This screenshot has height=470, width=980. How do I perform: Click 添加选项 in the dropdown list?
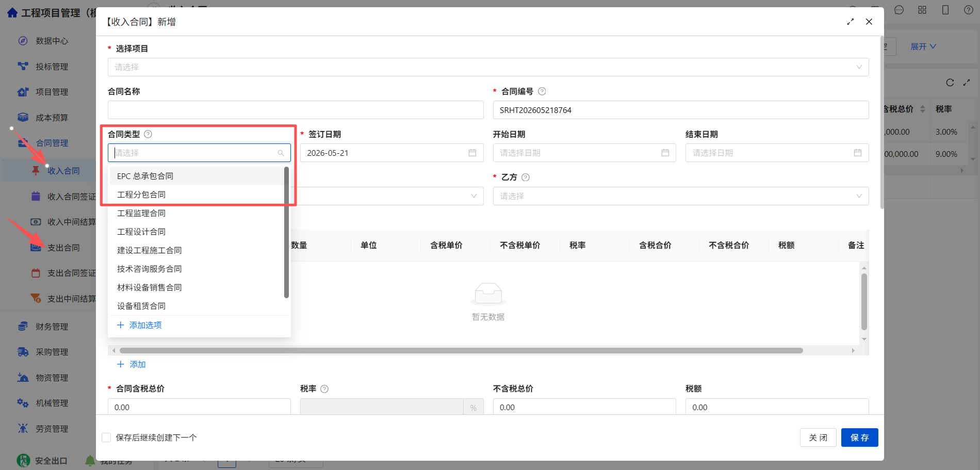tap(140, 325)
